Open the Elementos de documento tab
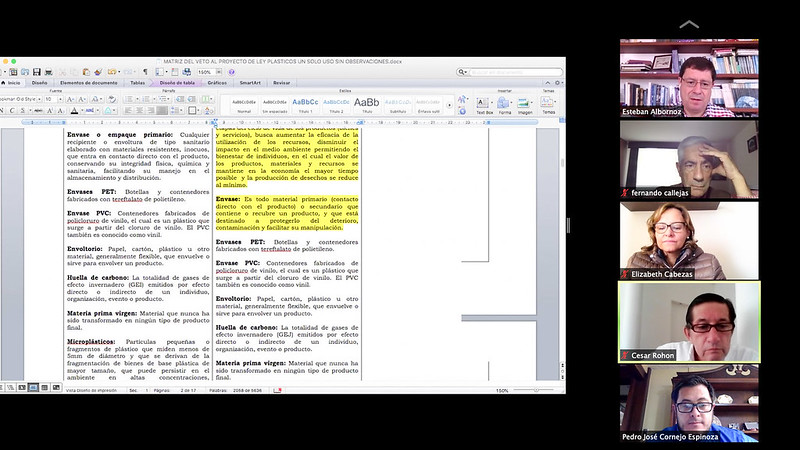Image resolution: width=800 pixels, height=450 pixels. pyautogui.click(x=89, y=83)
